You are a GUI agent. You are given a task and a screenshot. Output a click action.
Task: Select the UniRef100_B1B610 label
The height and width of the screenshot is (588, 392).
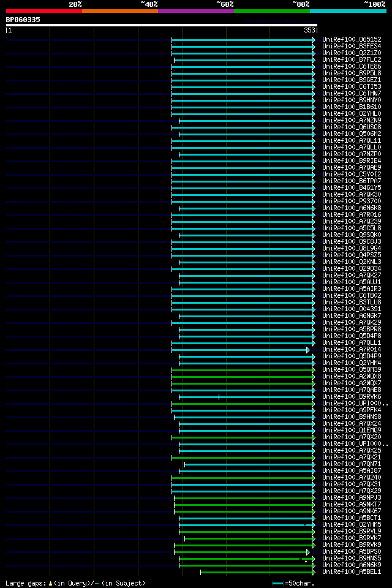click(x=352, y=107)
